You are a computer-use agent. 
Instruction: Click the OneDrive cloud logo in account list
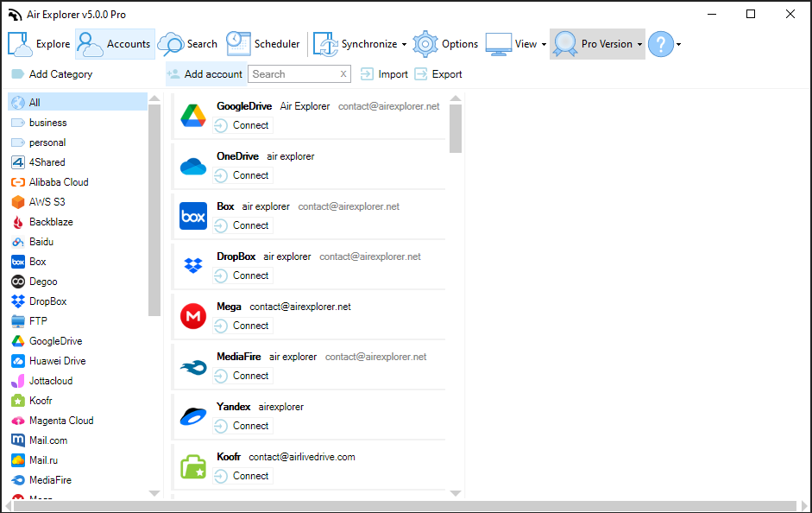point(193,166)
